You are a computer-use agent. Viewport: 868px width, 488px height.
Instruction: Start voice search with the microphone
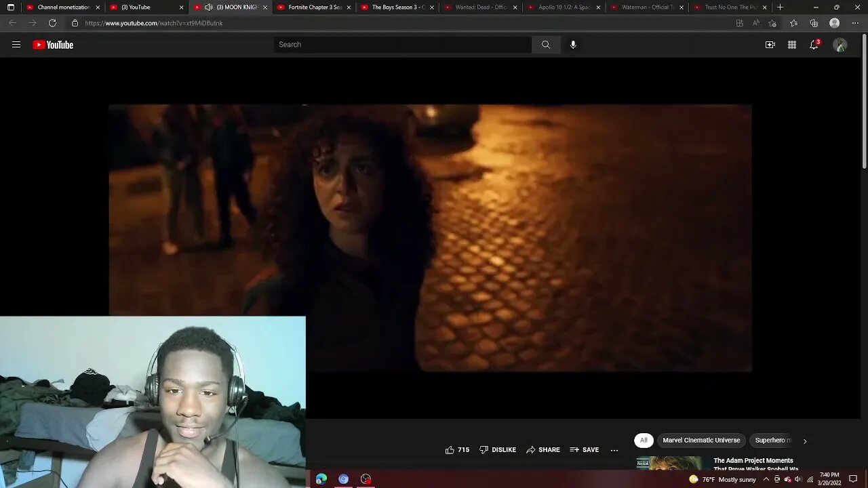click(x=573, y=45)
